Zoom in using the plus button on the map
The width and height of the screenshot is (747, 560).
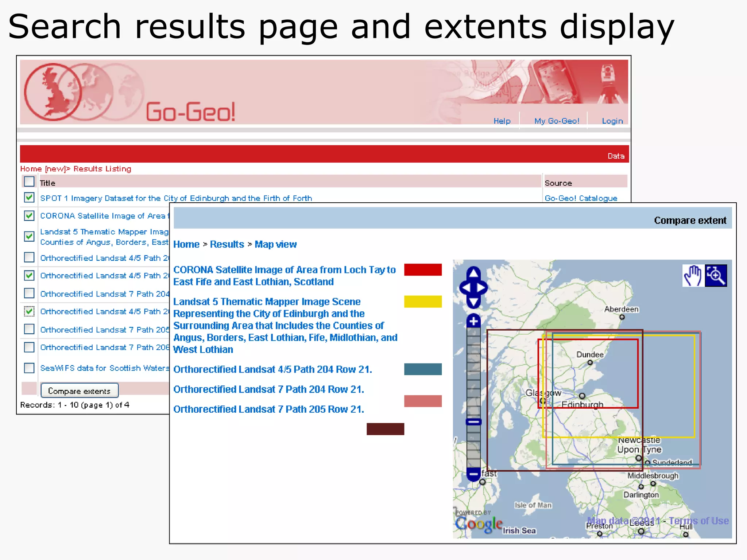pyautogui.click(x=473, y=321)
